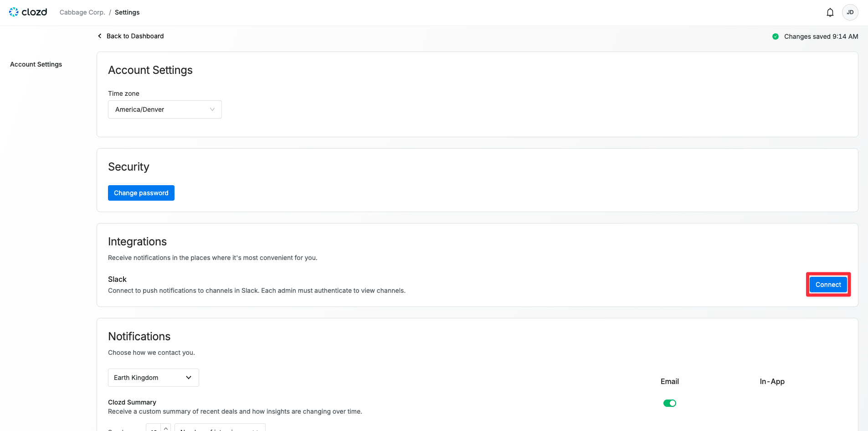Click the Integrations section heading
This screenshot has width=868, height=431.
pyautogui.click(x=137, y=242)
